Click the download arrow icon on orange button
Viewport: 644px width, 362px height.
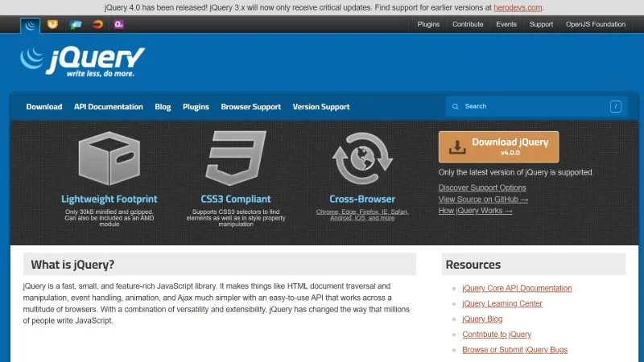click(457, 147)
